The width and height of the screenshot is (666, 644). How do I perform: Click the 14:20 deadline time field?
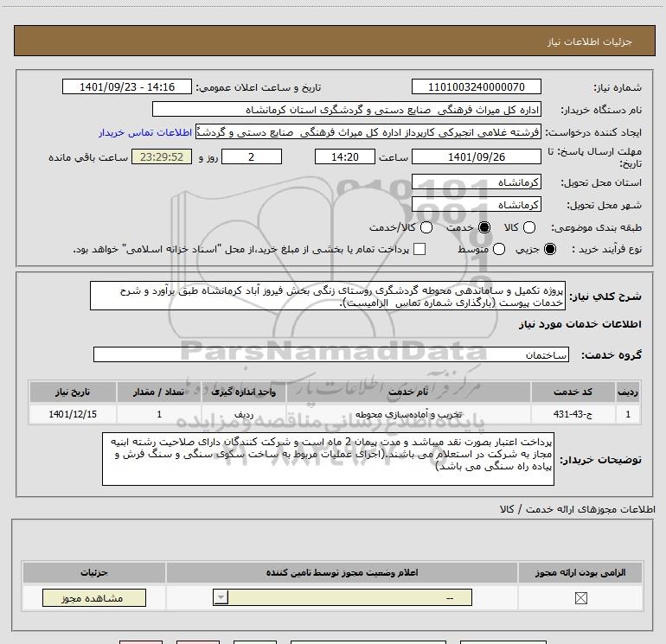[345, 156]
